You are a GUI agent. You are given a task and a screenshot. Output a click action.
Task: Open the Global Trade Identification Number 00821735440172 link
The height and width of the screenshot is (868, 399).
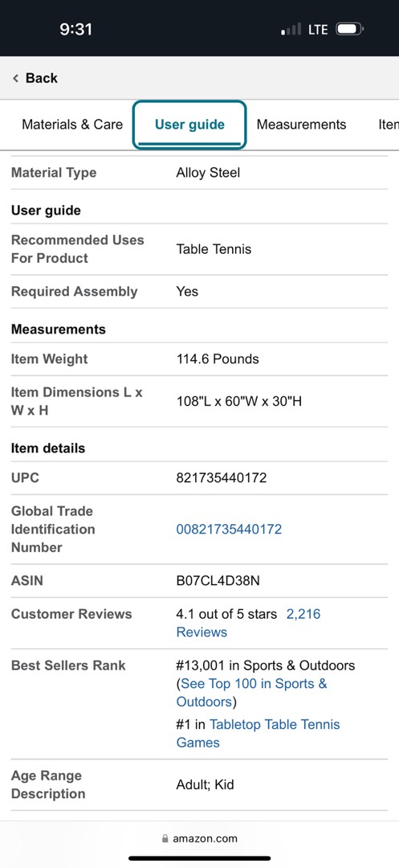(229, 529)
